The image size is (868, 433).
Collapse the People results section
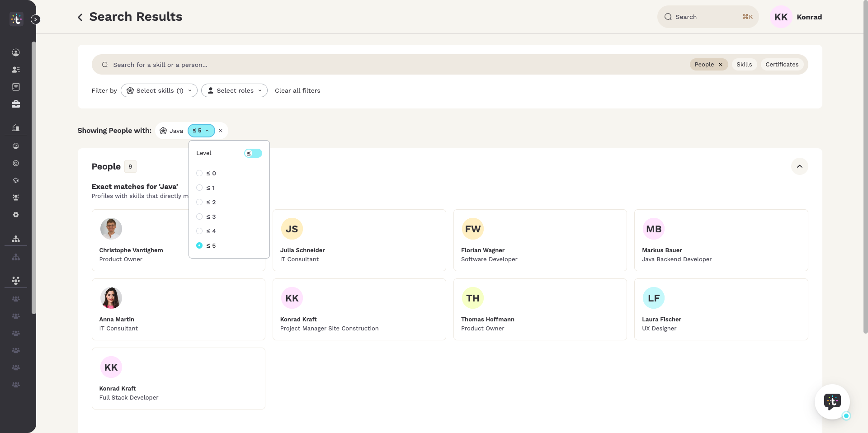coord(800,166)
